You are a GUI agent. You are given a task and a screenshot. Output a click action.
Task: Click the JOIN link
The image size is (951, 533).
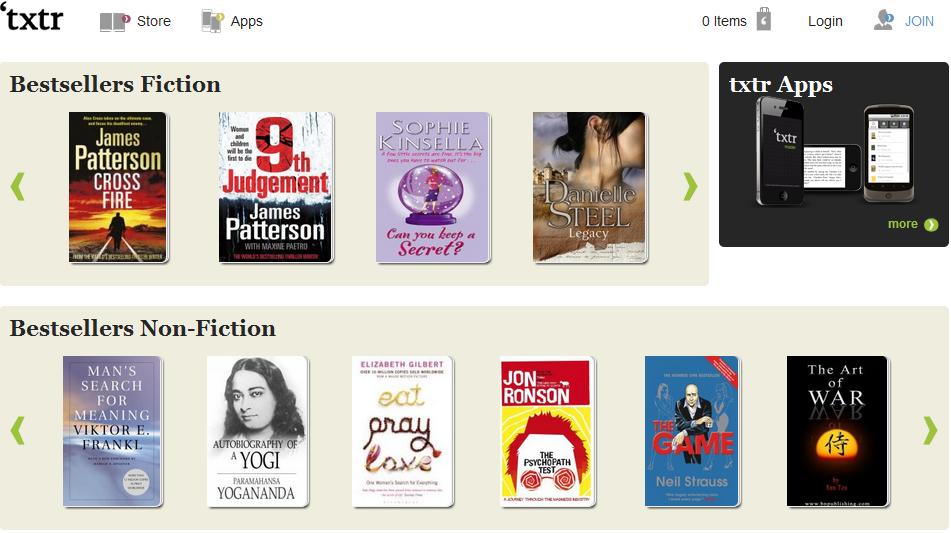point(919,21)
